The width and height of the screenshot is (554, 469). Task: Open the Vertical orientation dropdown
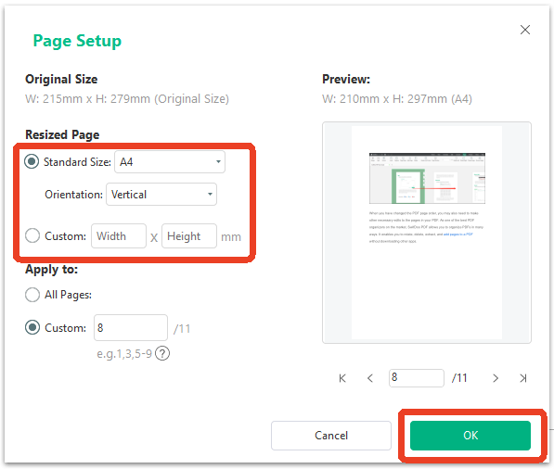[161, 194]
